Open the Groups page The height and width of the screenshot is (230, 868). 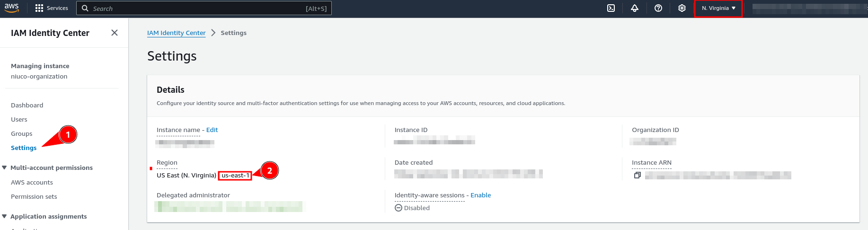[x=22, y=133]
